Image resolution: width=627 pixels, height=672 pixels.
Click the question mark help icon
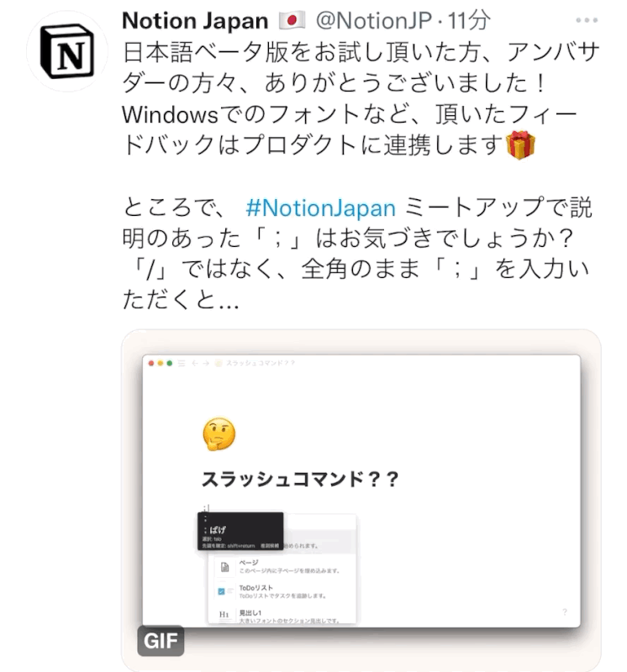[x=565, y=612]
